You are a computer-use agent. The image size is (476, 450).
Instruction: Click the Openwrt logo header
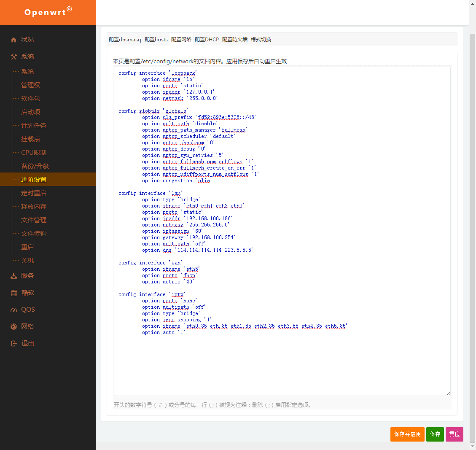(48, 12)
